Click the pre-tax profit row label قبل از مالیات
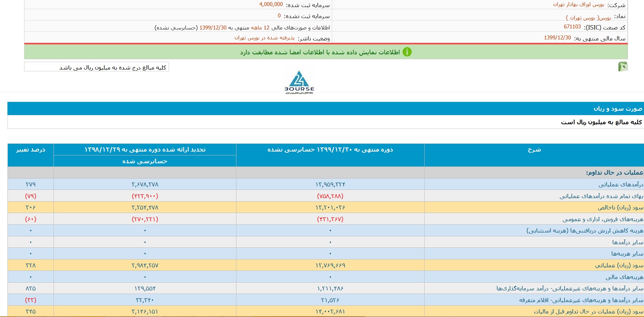Screen dimensions: 644x317 click(589, 311)
